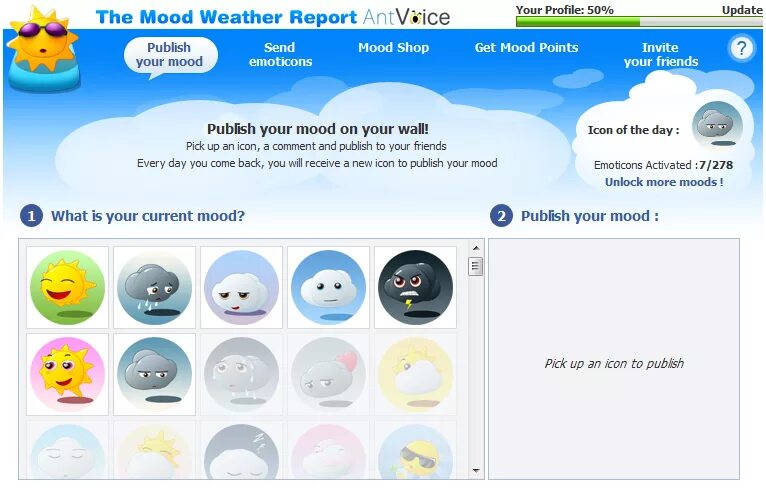Image resolution: width=766 pixels, height=491 pixels.
Task: Click the profile completion progress bar
Action: 639,22
